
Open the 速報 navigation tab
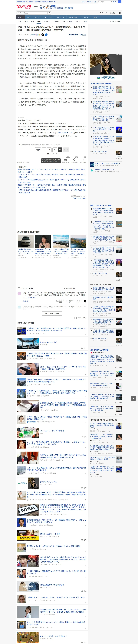(x=28, y=17)
